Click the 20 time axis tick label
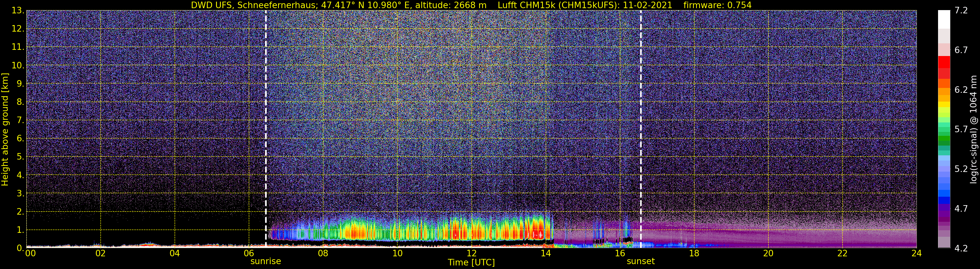980x269 pixels. tap(768, 253)
